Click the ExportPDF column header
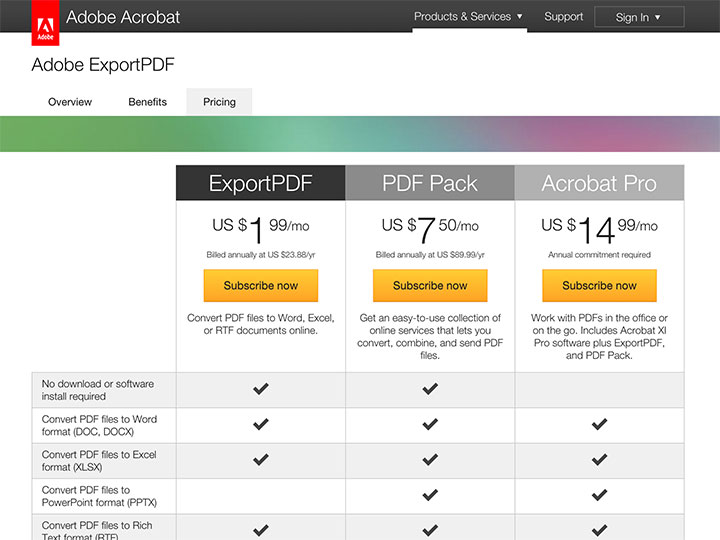The height and width of the screenshot is (540, 720). click(x=260, y=183)
